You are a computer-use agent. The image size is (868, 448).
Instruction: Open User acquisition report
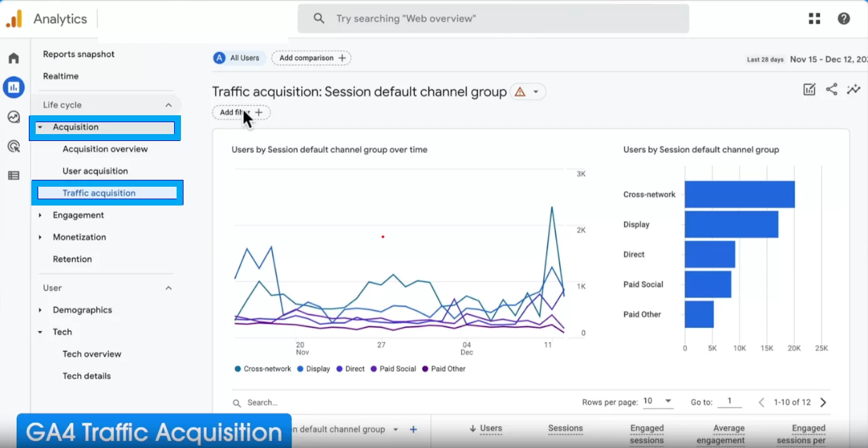tap(95, 171)
